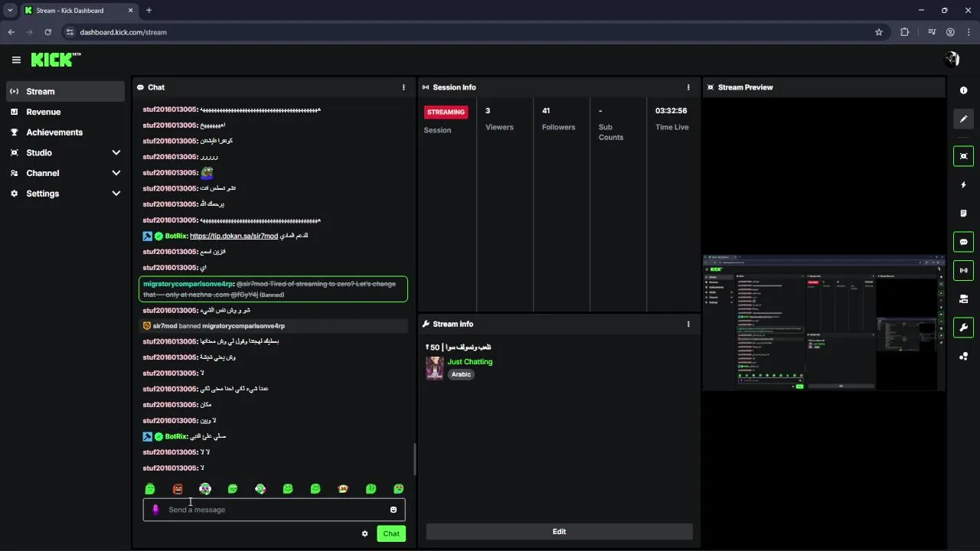
Task: Insert the headphones emote
Action: coord(205,488)
